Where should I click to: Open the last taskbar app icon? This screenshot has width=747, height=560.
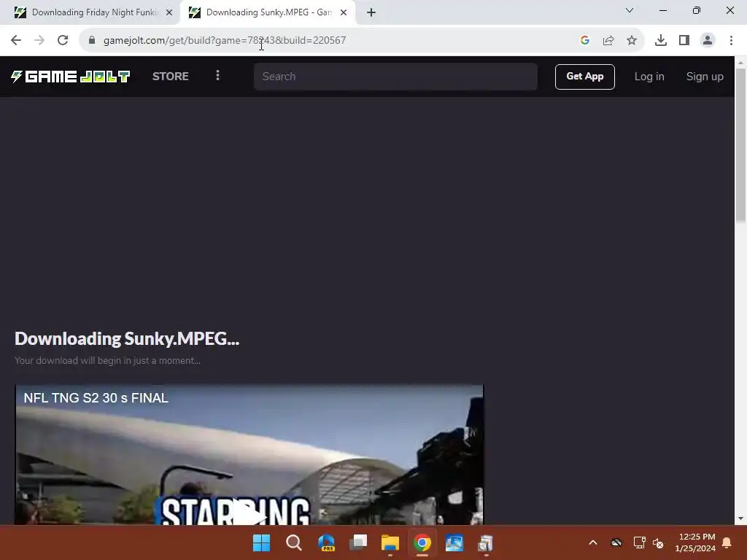point(486,542)
